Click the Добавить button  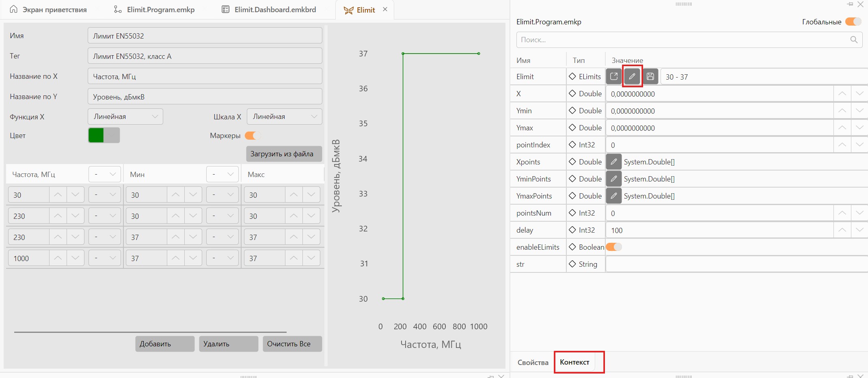click(x=165, y=344)
